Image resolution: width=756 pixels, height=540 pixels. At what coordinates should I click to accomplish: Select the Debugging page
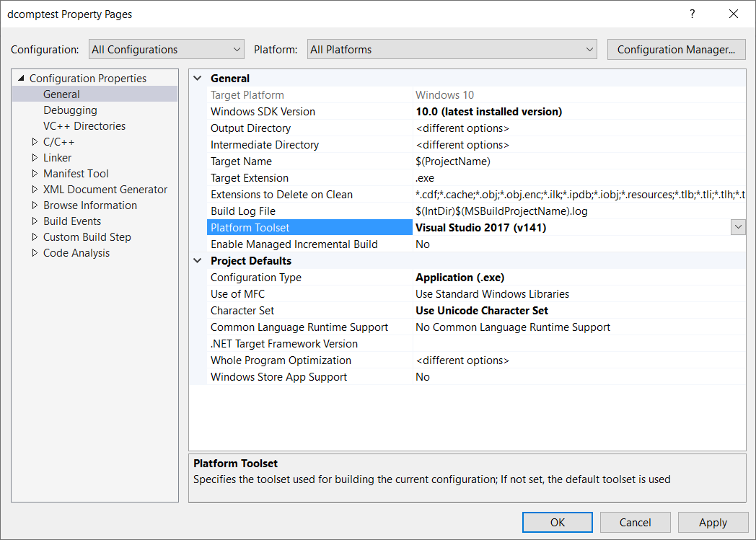70,110
